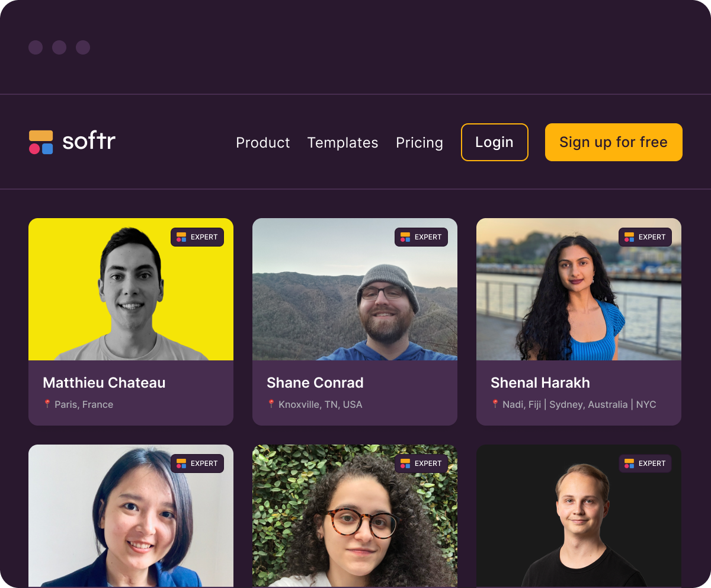Click the Login button
The height and width of the screenshot is (588, 711).
point(494,142)
